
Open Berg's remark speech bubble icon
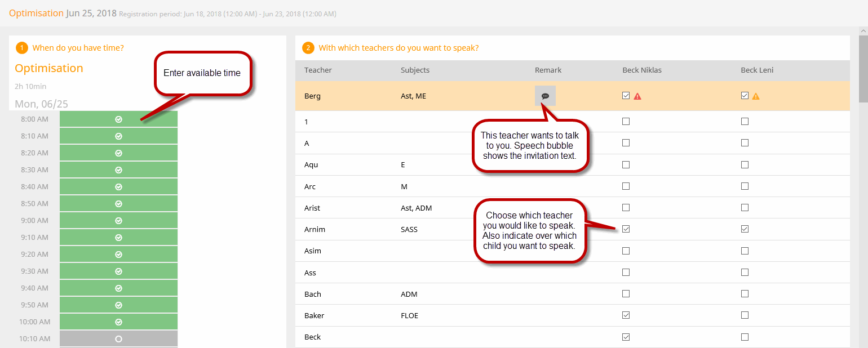pyautogui.click(x=545, y=96)
